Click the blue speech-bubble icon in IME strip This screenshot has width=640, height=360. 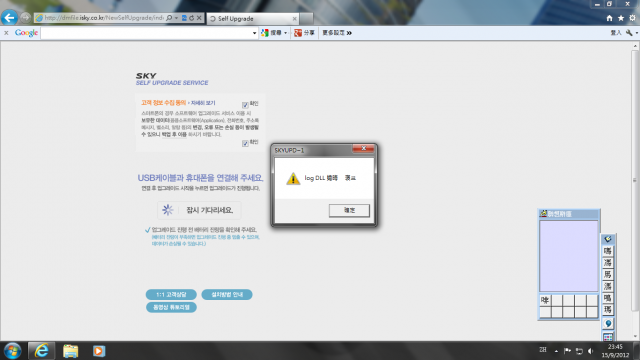608,324
